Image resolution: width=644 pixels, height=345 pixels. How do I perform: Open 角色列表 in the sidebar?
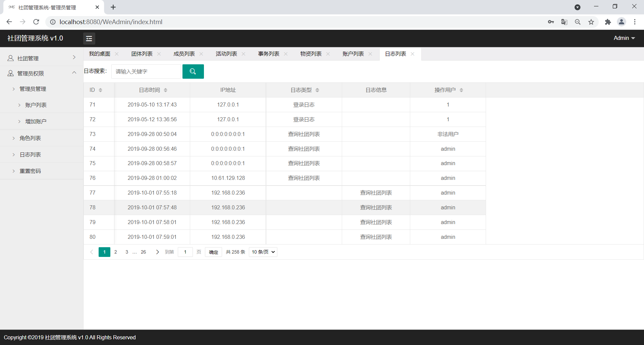coord(42,138)
